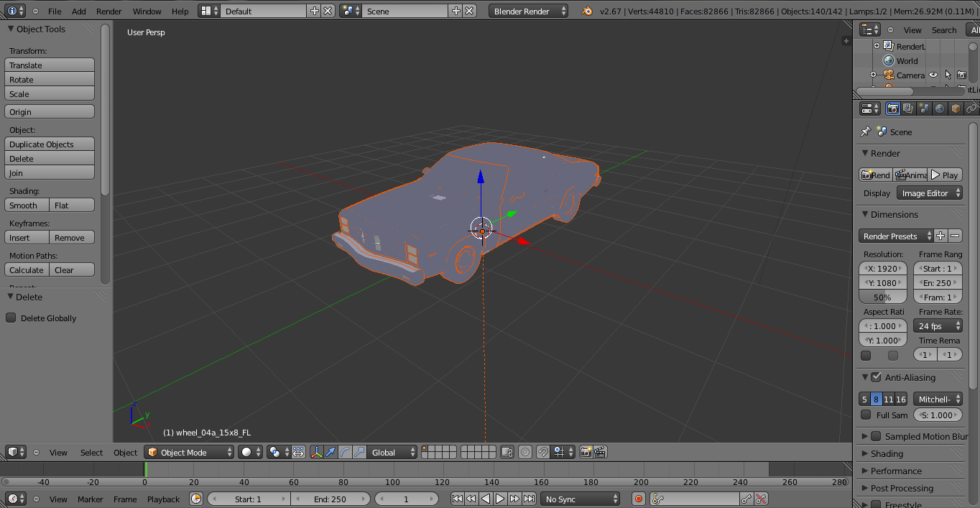Enable the Sampled Motion Blur checkbox
The image size is (980, 508).
point(876,435)
